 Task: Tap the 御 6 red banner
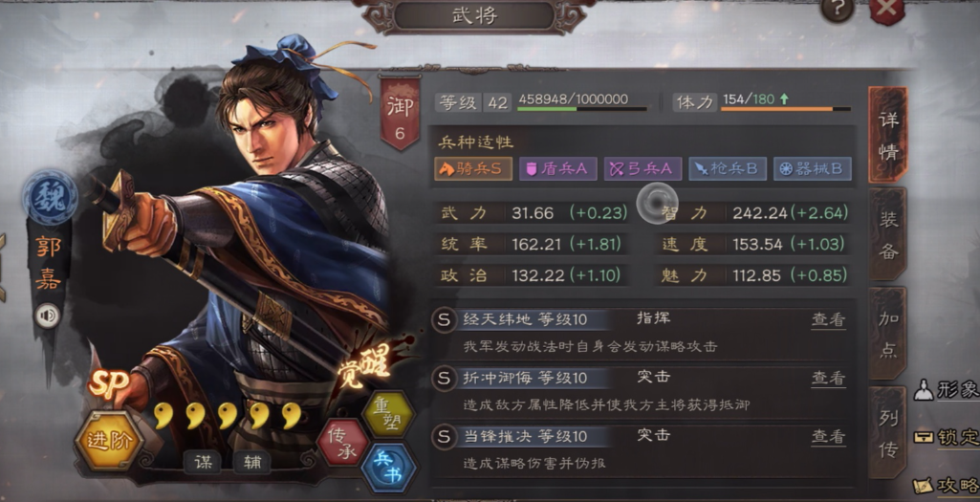400,113
